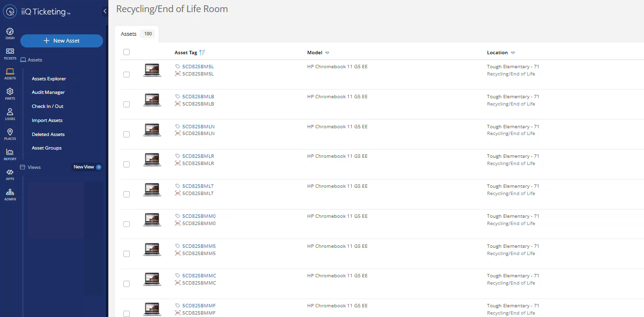Image resolution: width=644 pixels, height=317 pixels.
Task: Open Audit Manager from the menu
Action: (x=48, y=92)
